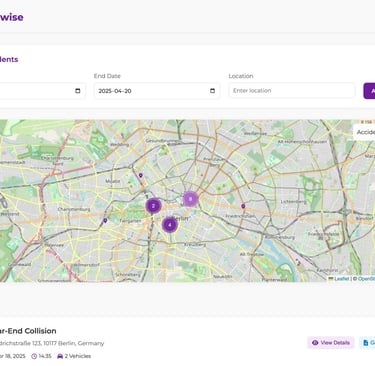Click the car icon beside 2 Vehicles

click(60, 356)
